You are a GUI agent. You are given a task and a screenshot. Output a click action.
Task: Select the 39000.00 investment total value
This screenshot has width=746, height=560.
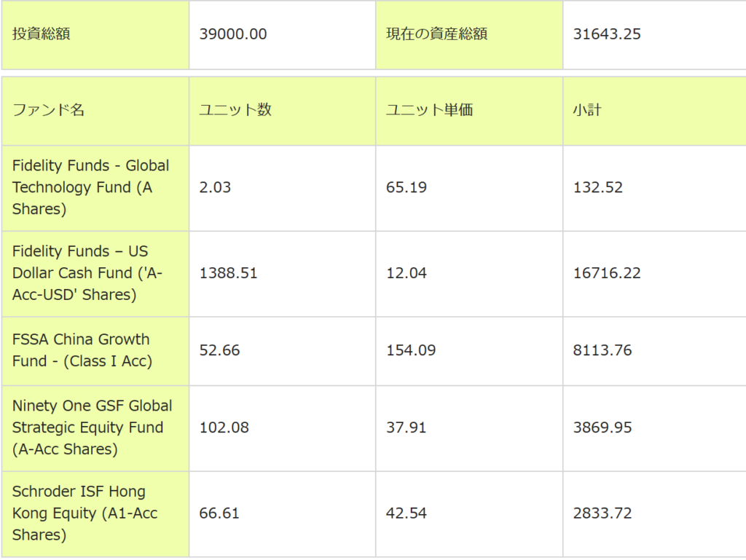point(233,34)
